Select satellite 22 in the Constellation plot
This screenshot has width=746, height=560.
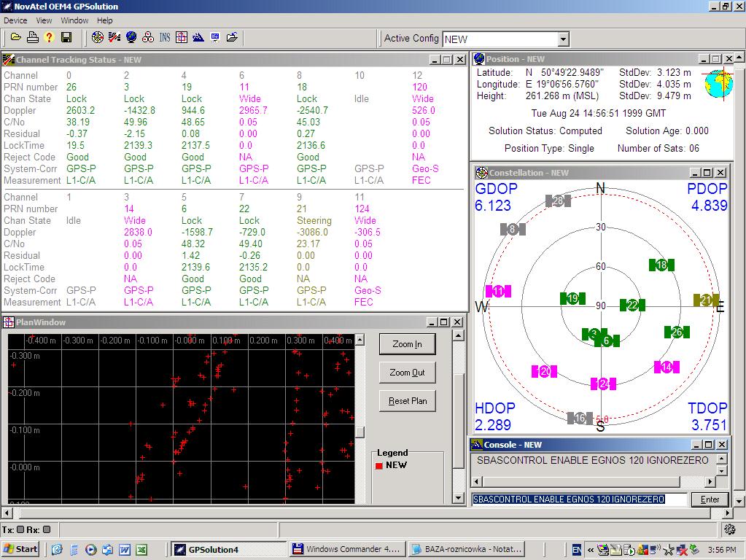tap(632, 305)
